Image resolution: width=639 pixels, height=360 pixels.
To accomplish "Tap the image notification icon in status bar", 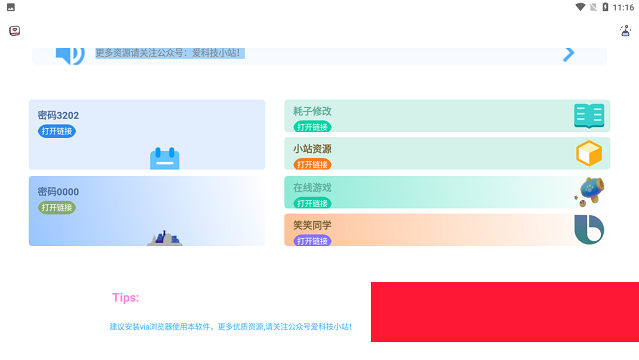I will pyautogui.click(x=11, y=7).
